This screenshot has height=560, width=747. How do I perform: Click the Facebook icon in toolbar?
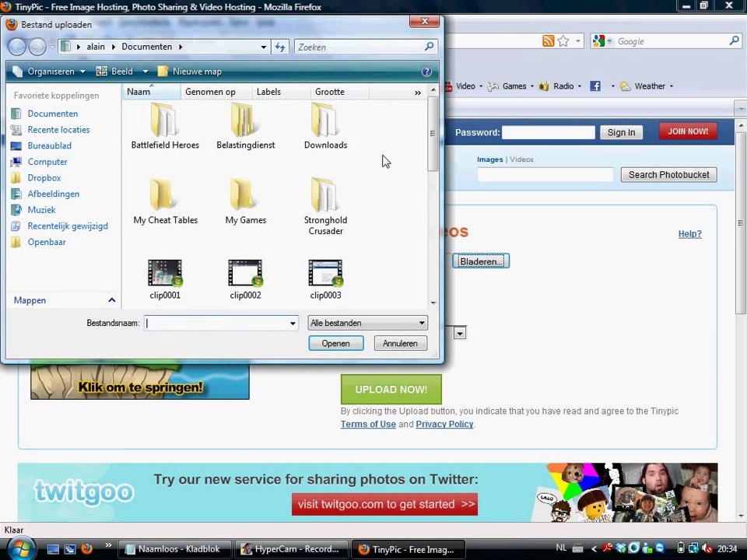click(x=595, y=86)
